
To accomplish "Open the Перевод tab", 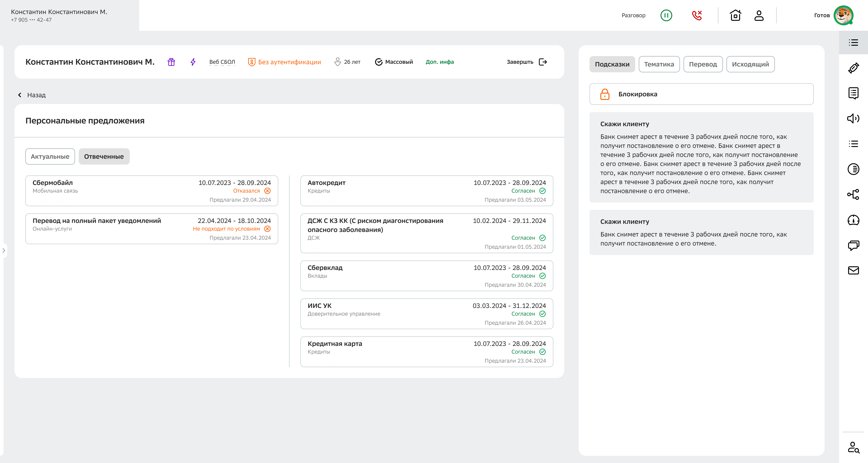I will (x=703, y=64).
